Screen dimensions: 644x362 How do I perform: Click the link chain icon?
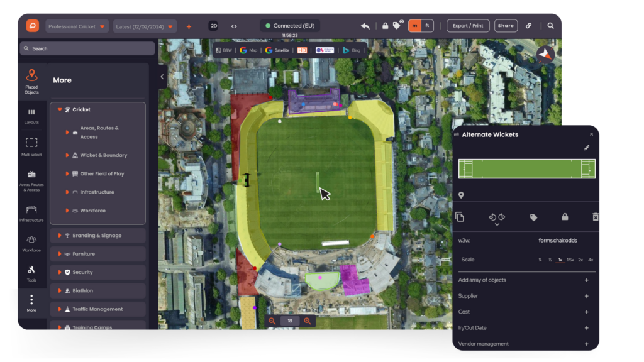pos(528,25)
